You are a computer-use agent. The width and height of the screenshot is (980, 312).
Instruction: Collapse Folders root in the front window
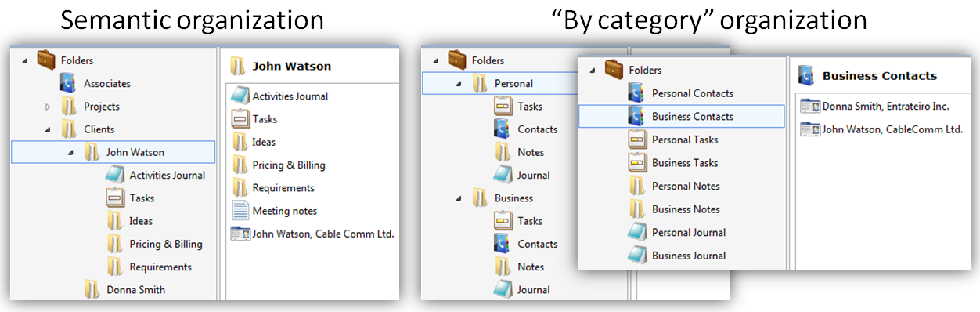(x=593, y=71)
